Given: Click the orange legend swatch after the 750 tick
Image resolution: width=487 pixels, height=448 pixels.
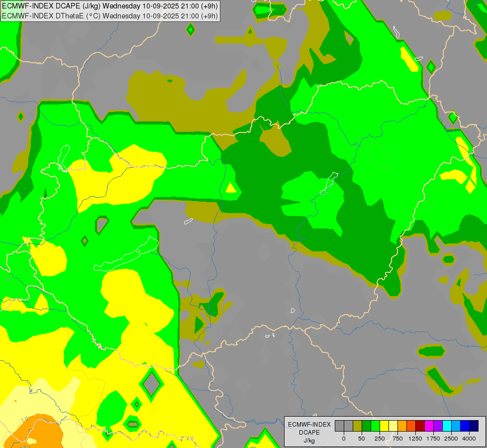Looking at the screenshot, I should (402, 426).
